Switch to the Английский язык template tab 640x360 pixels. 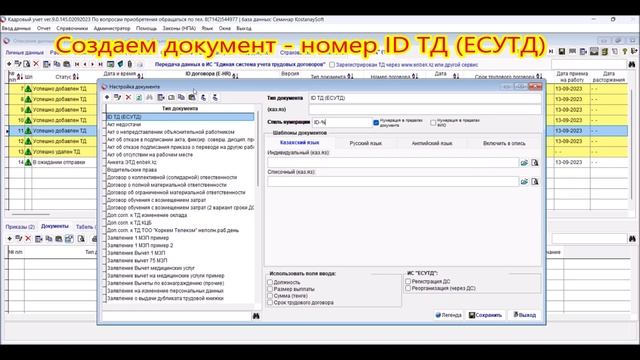click(x=432, y=143)
